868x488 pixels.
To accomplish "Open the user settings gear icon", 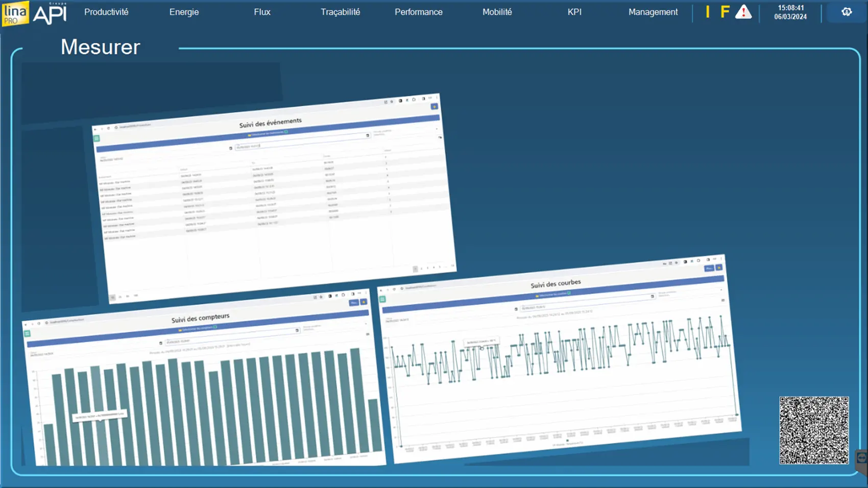I will tap(847, 12).
